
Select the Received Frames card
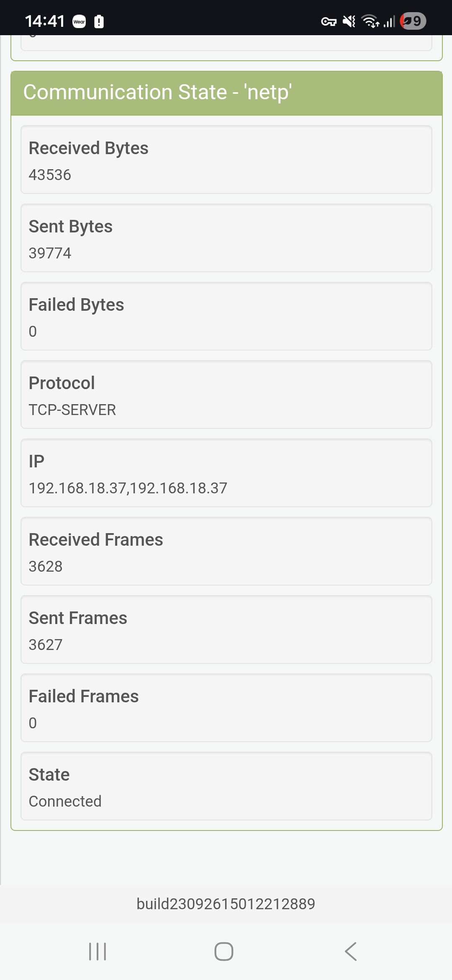tap(226, 551)
